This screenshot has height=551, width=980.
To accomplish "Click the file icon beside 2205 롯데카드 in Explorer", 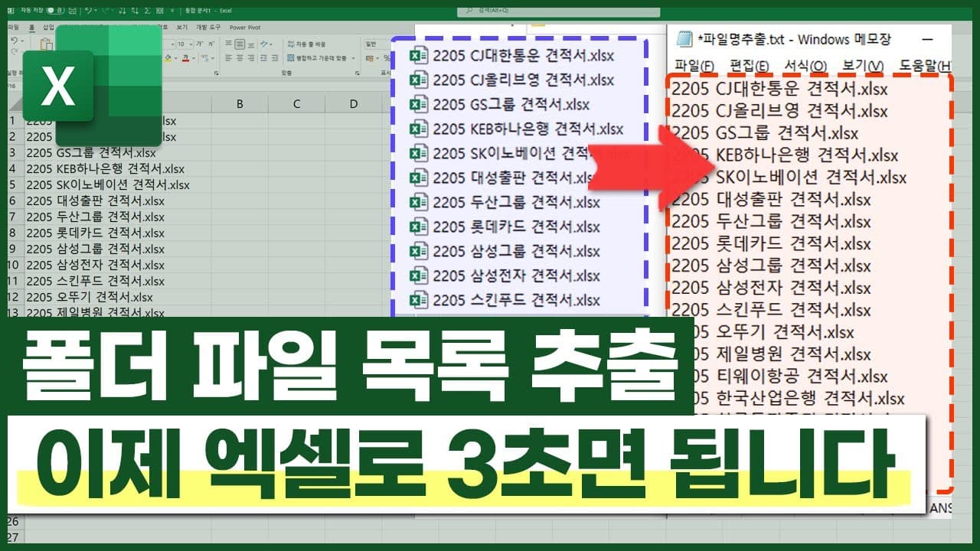I will coord(419,227).
